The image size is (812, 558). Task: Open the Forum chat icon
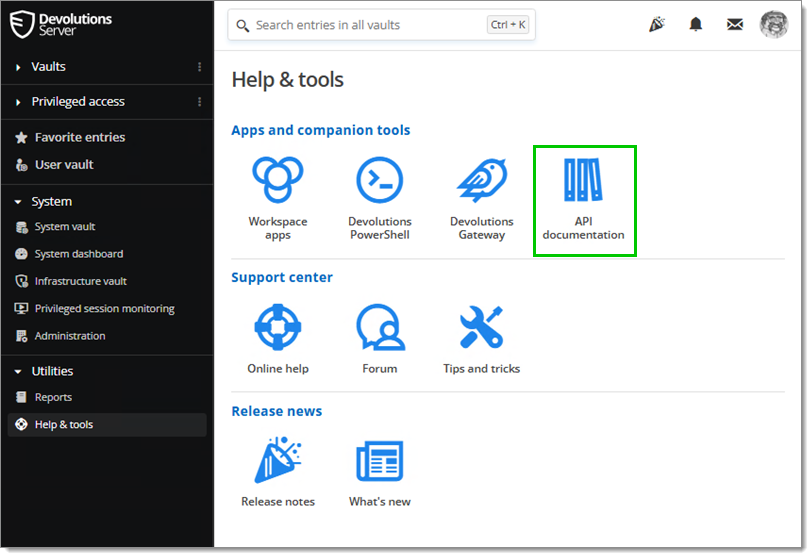[380, 327]
